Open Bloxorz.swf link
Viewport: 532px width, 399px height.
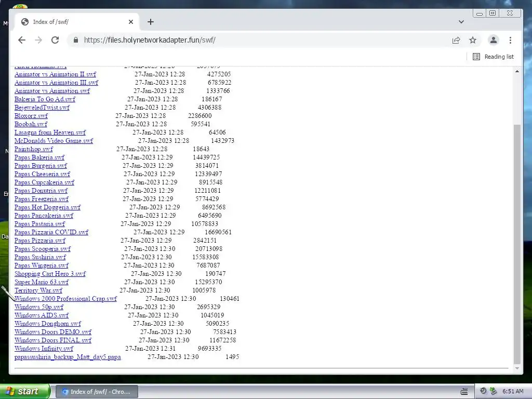tap(31, 116)
